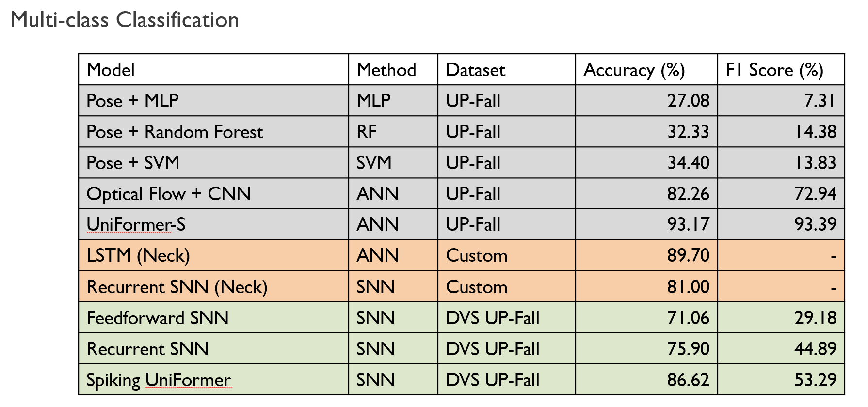Click the Accuracy (%) column header
868x407 pixels.
click(646, 70)
